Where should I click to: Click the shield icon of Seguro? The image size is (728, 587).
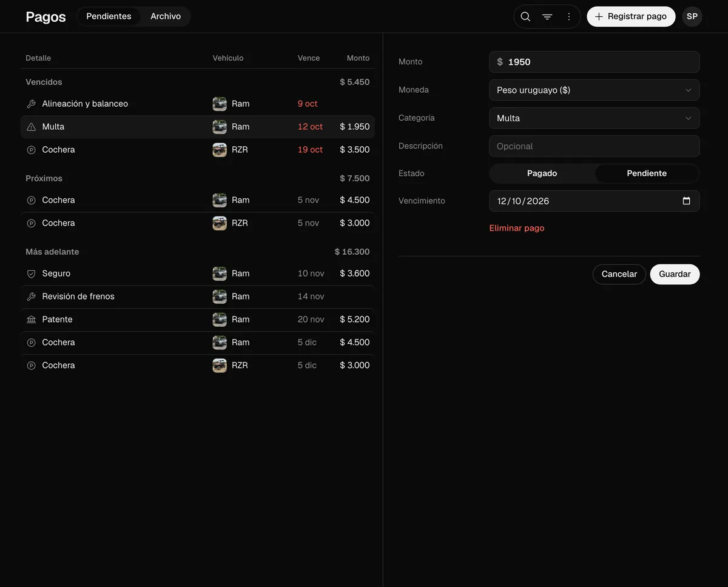click(32, 273)
